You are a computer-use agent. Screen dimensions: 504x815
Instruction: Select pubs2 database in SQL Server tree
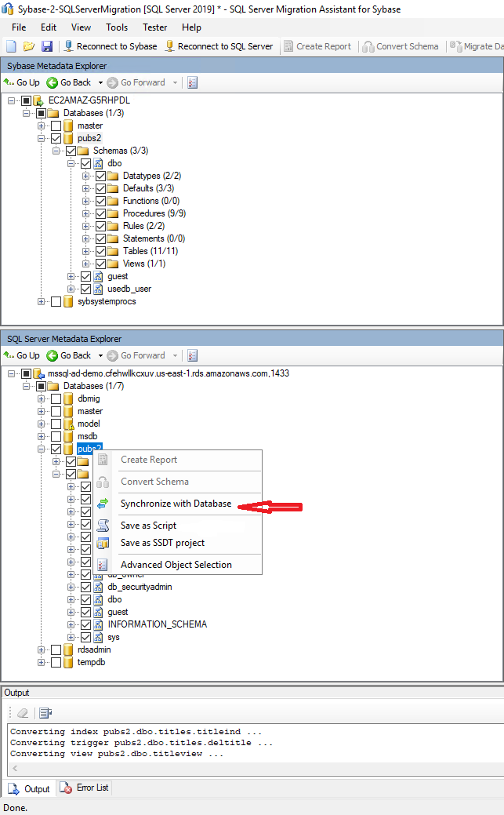[89, 449]
